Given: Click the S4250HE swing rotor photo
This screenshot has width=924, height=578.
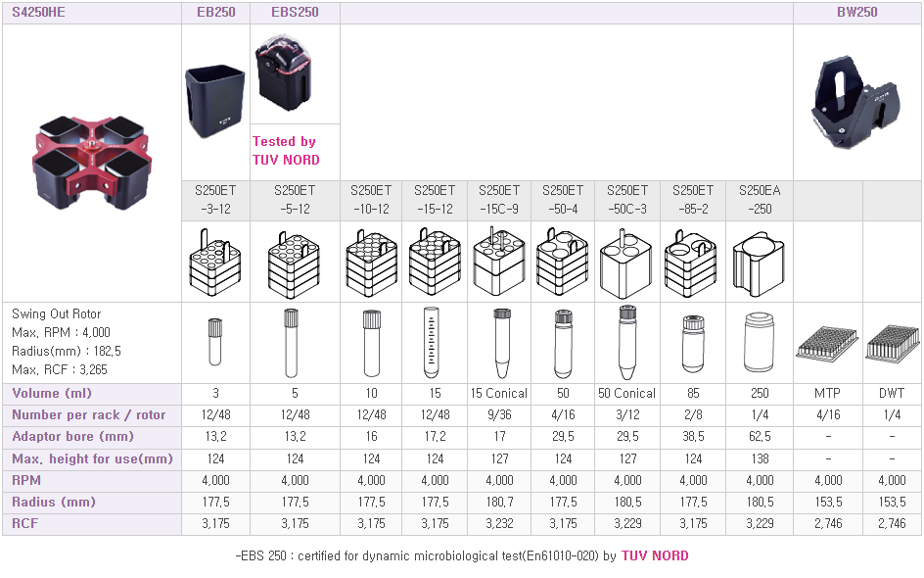Looking at the screenshot, I should 91,163.
